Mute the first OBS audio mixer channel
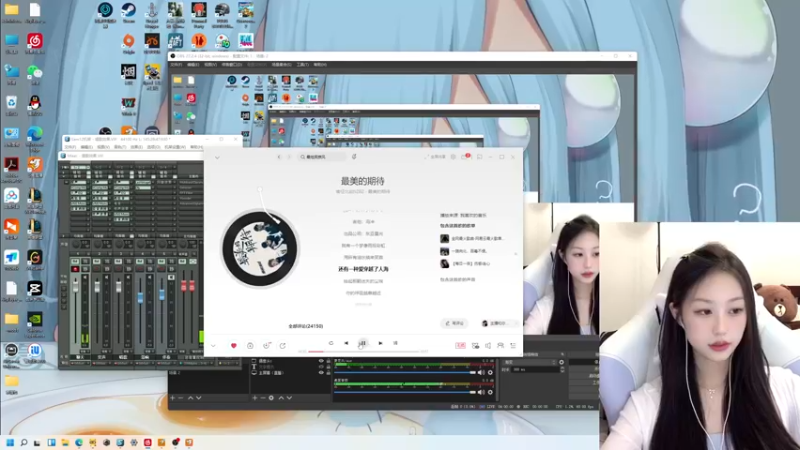 (x=481, y=372)
